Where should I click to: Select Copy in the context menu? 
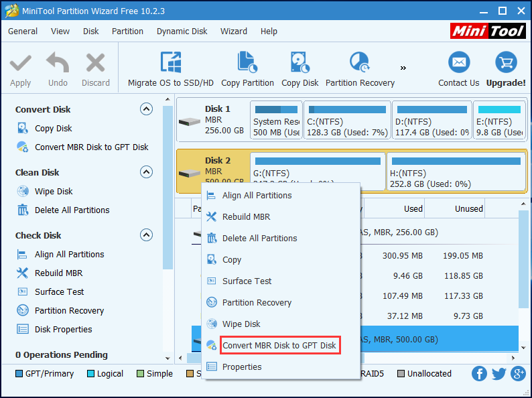pyautogui.click(x=281, y=259)
